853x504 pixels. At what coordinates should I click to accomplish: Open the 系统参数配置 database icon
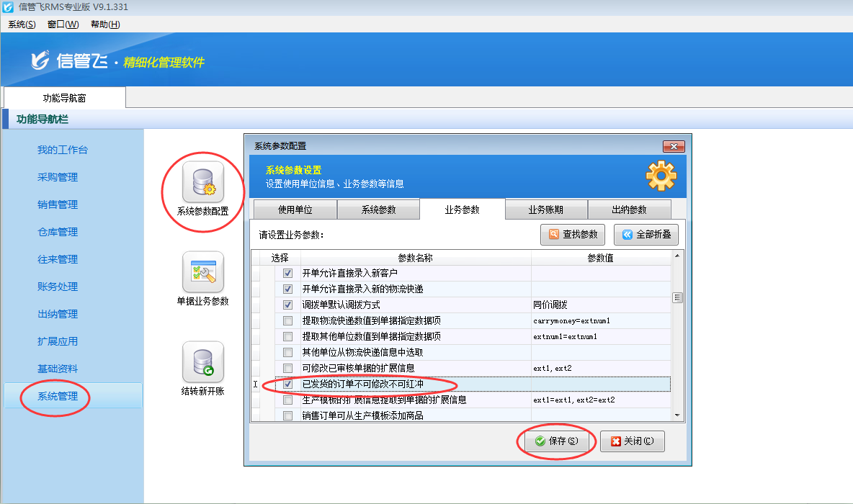[202, 182]
